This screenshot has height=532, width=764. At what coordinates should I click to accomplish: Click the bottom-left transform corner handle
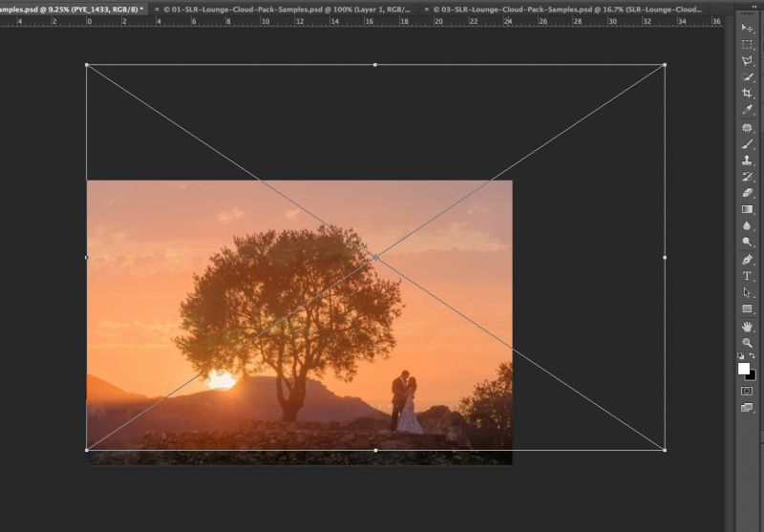coord(87,450)
